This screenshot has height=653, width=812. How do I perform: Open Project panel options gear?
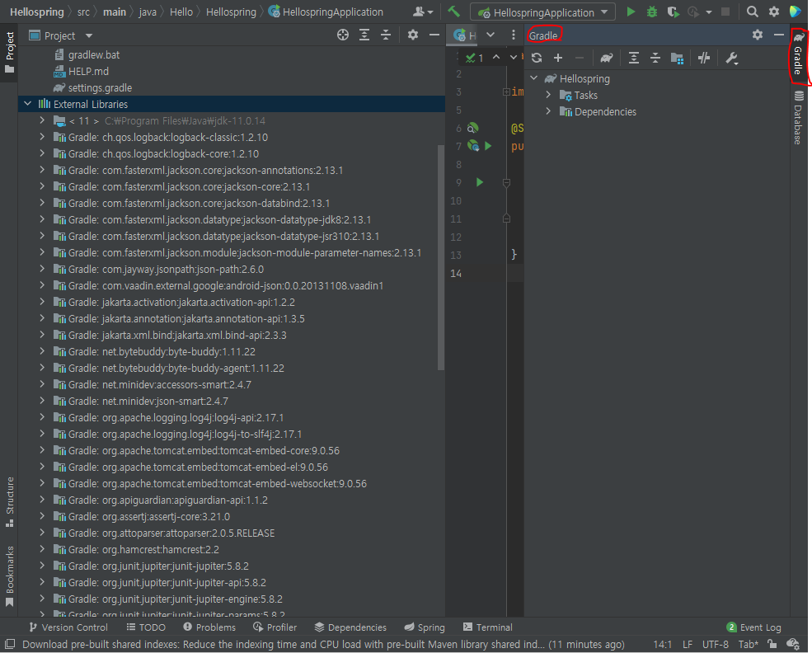coord(412,35)
